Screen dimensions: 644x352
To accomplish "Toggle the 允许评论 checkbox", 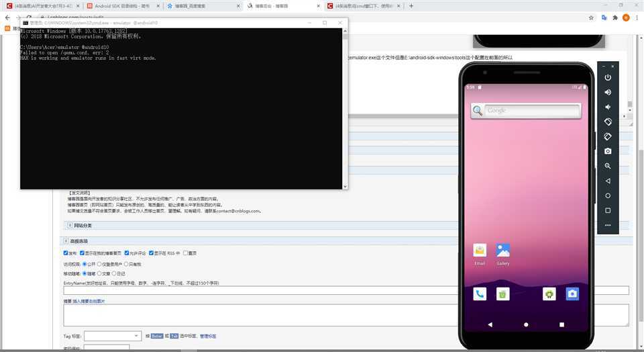I will pyautogui.click(x=127, y=253).
